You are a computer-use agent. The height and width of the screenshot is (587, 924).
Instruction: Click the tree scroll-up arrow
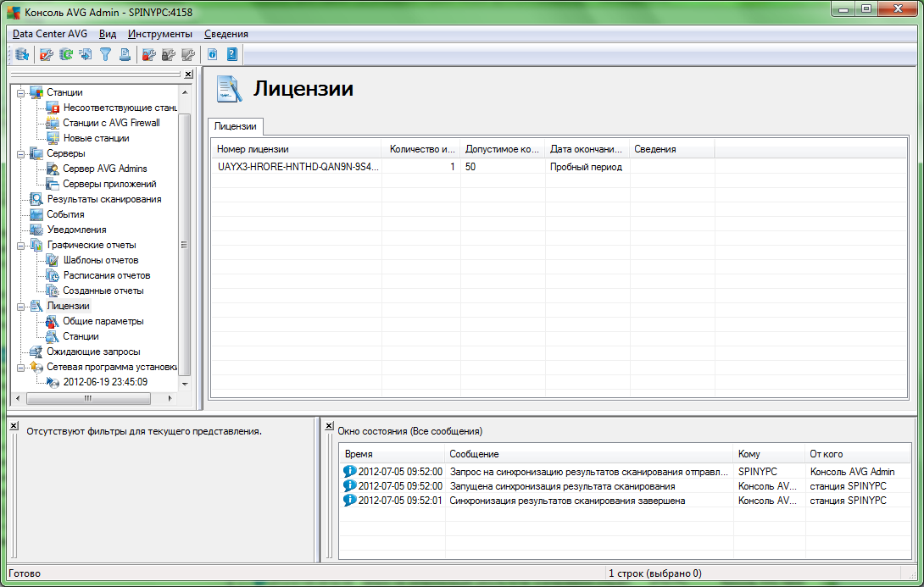coord(185,92)
